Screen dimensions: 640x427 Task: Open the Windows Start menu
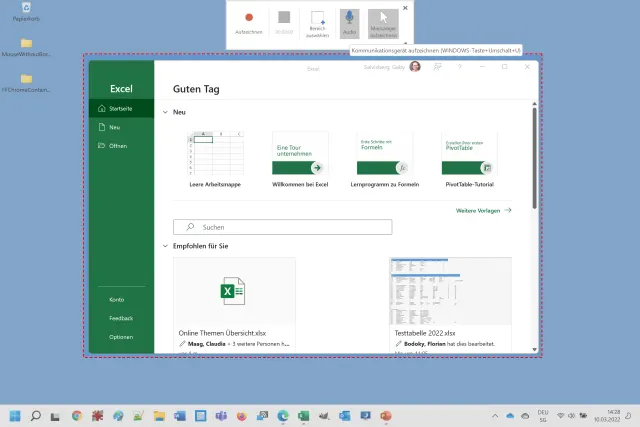15,415
